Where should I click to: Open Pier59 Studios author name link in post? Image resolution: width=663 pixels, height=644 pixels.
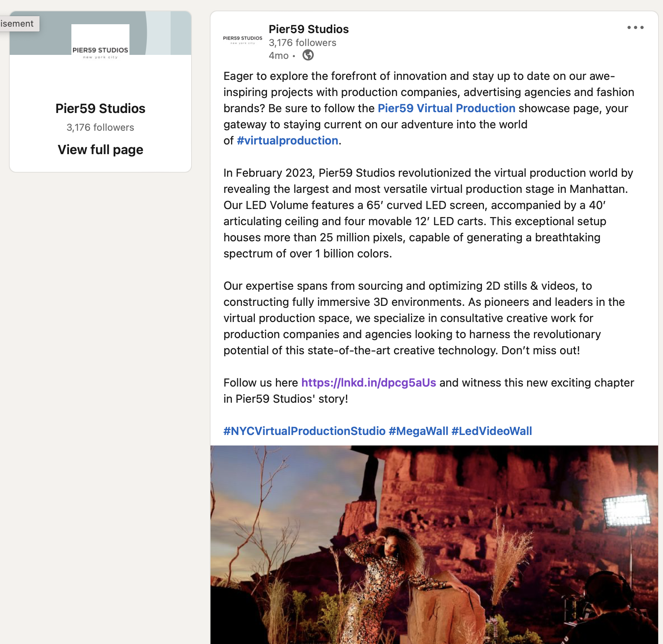309,29
